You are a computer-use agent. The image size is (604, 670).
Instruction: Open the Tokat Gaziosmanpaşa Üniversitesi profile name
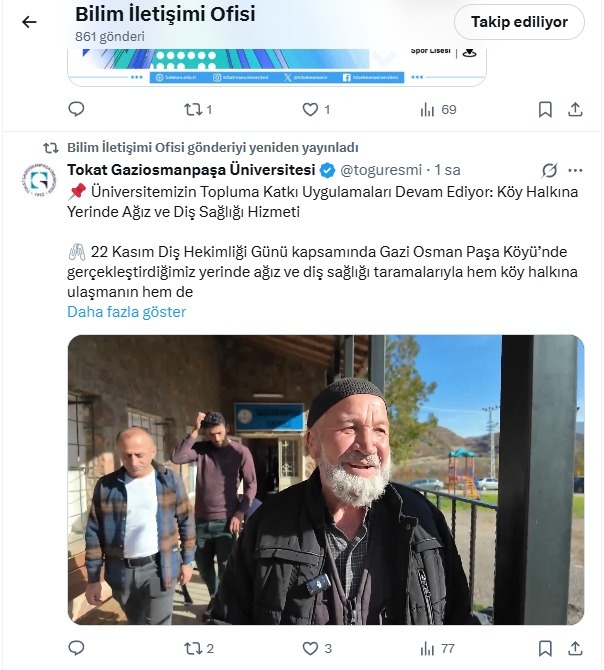(x=191, y=170)
